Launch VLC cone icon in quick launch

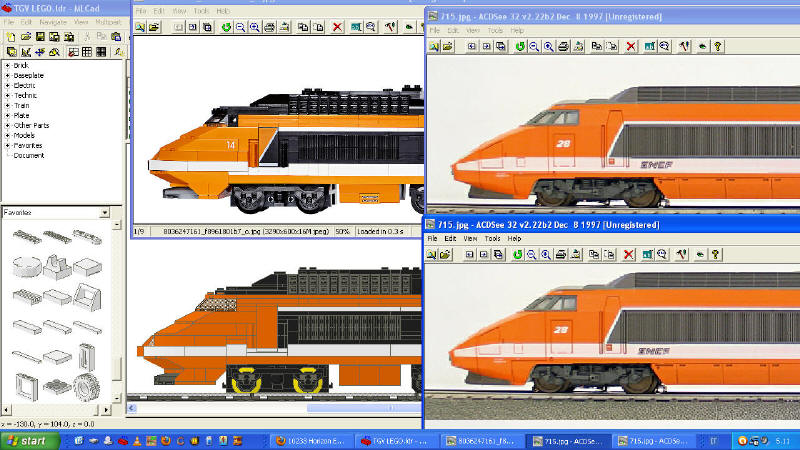[x=137, y=441]
